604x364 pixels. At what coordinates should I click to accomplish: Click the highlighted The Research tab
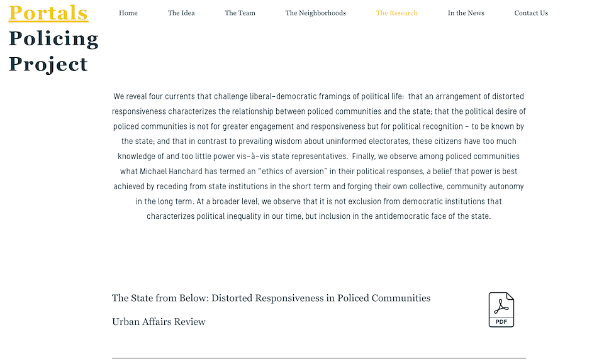tap(396, 13)
